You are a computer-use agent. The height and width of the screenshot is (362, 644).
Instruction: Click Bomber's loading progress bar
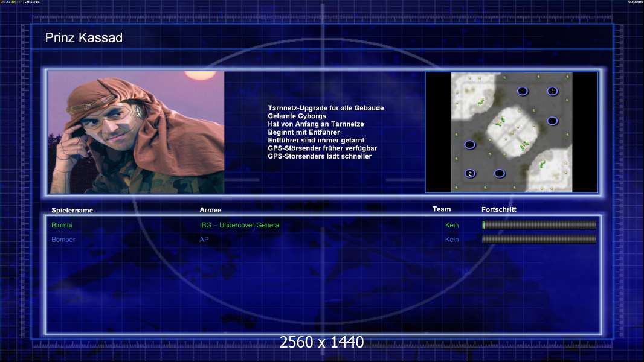point(539,239)
